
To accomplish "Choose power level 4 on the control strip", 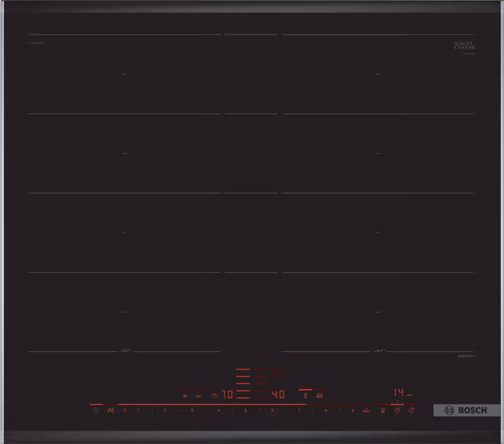I will [x=219, y=410].
